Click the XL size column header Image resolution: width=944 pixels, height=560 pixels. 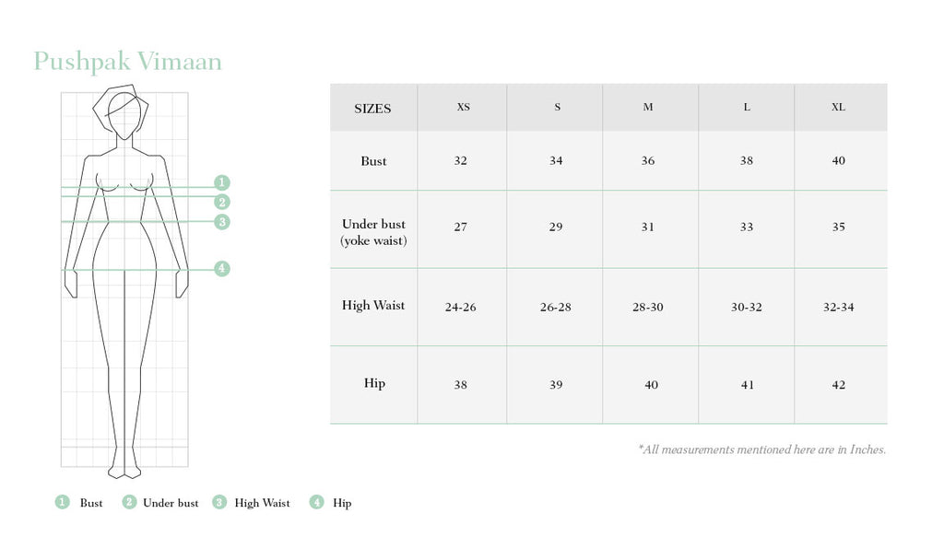click(838, 107)
